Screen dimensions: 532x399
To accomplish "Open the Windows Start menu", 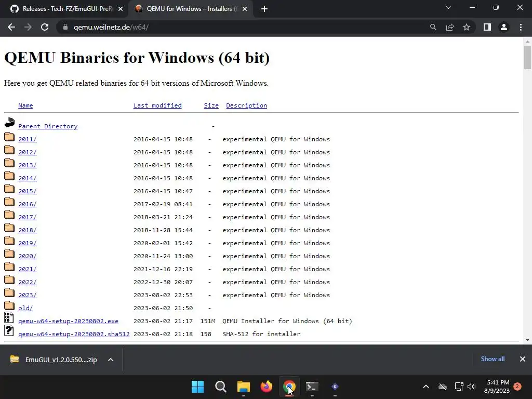I will [x=197, y=387].
